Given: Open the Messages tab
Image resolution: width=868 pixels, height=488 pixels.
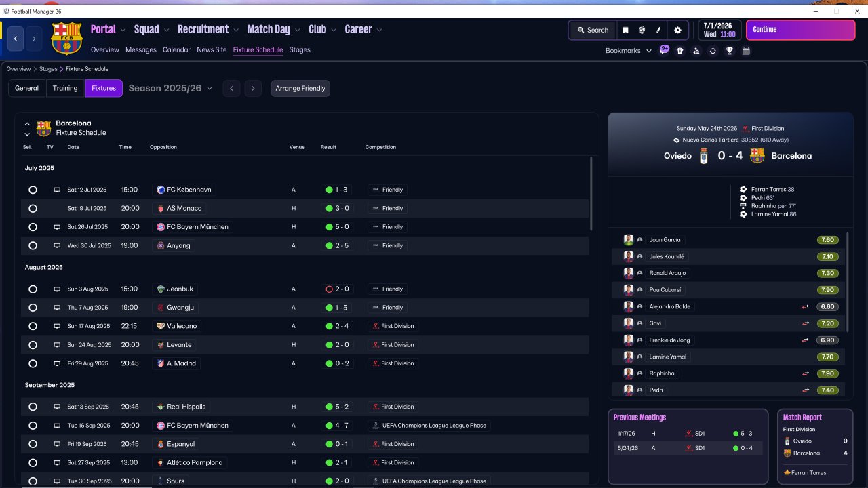Looking at the screenshot, I should pyautogui.click(x=141, y=50).
